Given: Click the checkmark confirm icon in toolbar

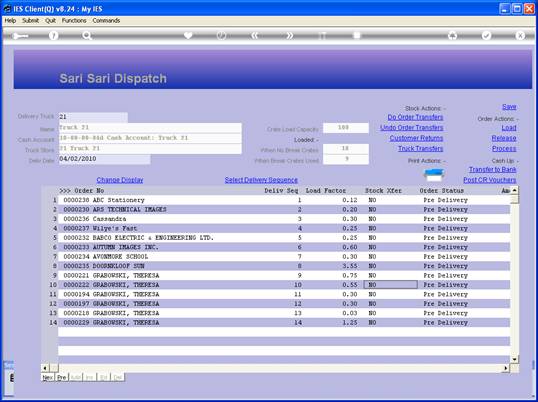Looking at the screenshot, I should pyautogui.click(x=486, y=36).
